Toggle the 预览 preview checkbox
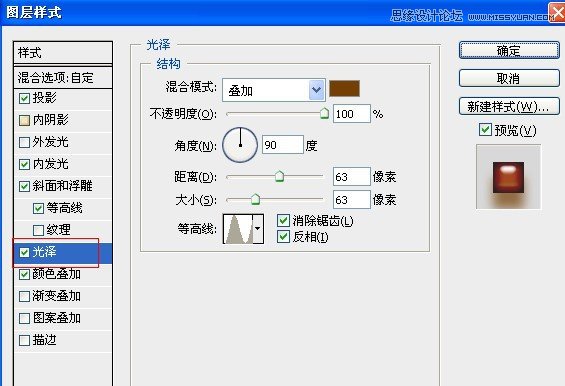 pyautogui.click(x=485, y=129)
